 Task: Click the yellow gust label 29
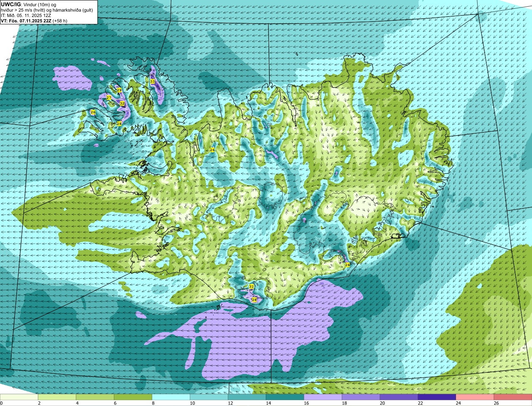click(x=119, y=90)
